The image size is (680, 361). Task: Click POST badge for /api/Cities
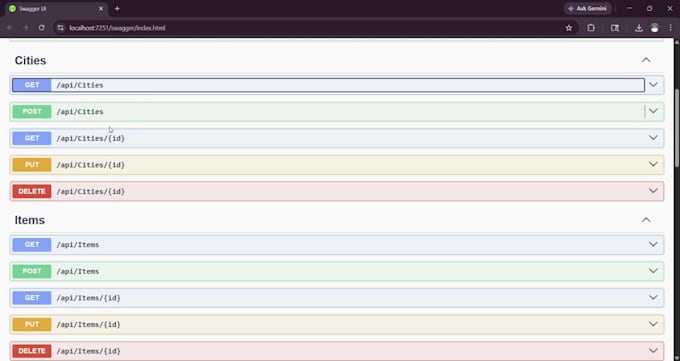pos(32,112)
